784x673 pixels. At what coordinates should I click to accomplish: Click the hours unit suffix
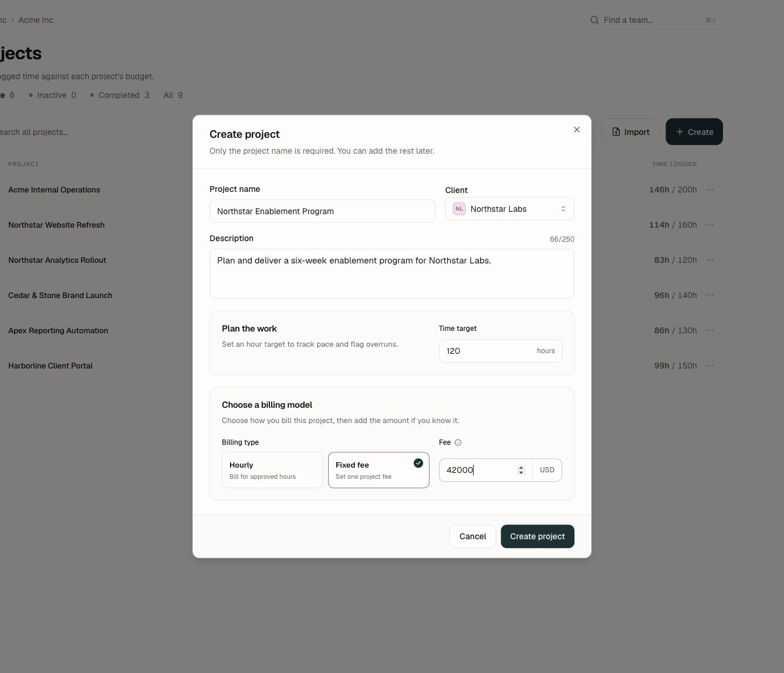(x=546, y=351)
